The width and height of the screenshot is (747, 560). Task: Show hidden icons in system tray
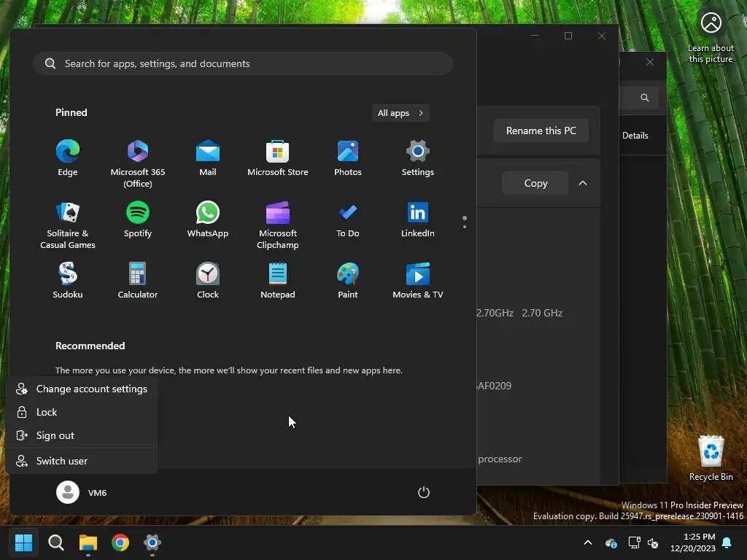[x=588, y=542]
